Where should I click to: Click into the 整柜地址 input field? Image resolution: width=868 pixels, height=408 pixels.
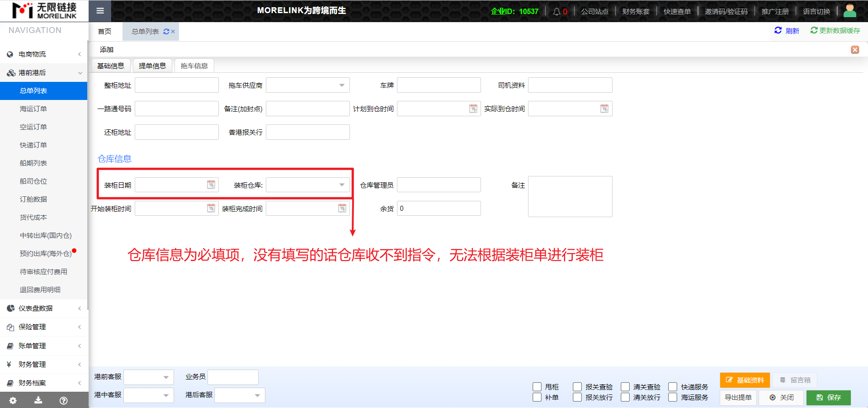177,85
